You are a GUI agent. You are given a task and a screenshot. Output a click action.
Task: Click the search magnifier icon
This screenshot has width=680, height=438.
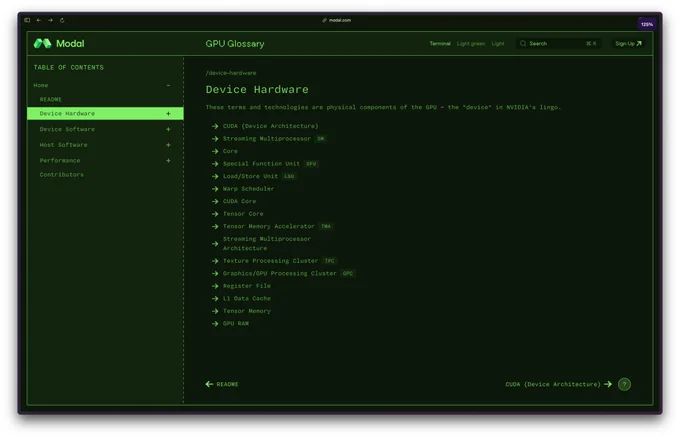(x=523, y=43)
